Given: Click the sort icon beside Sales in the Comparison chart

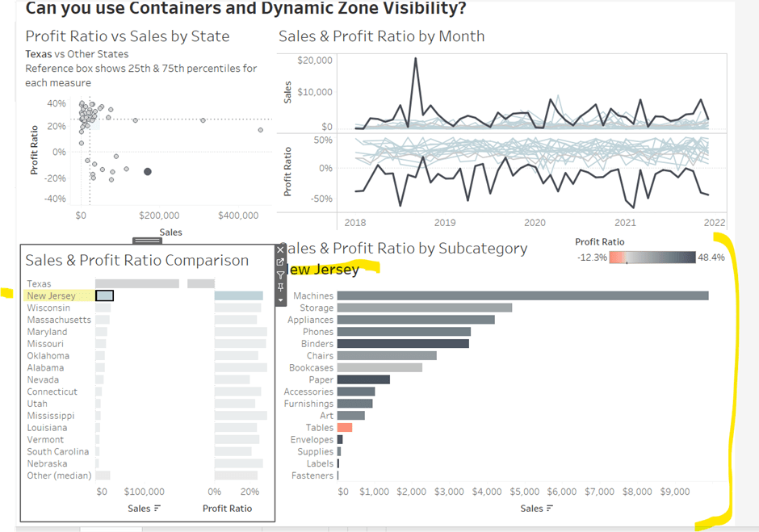Looking at the screenshot, I should [x=157, y=509].
